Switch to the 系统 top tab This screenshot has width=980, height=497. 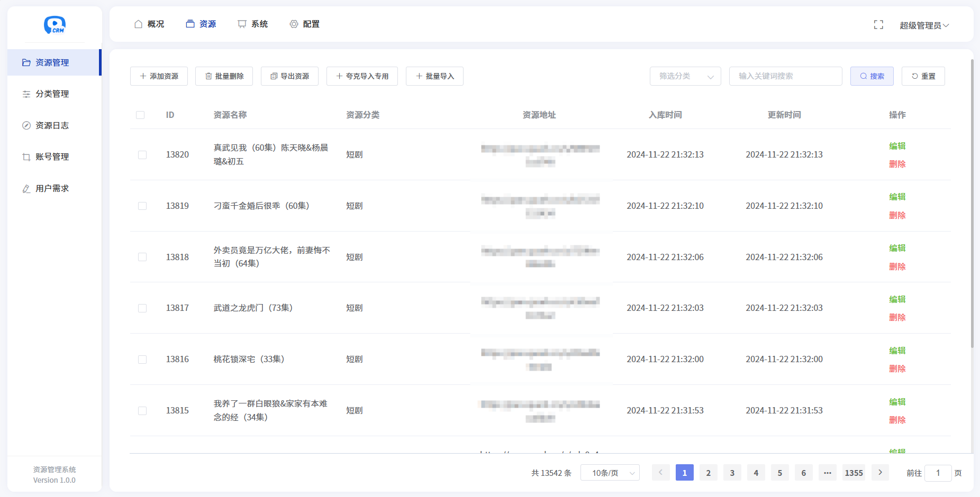pos(253,24)
